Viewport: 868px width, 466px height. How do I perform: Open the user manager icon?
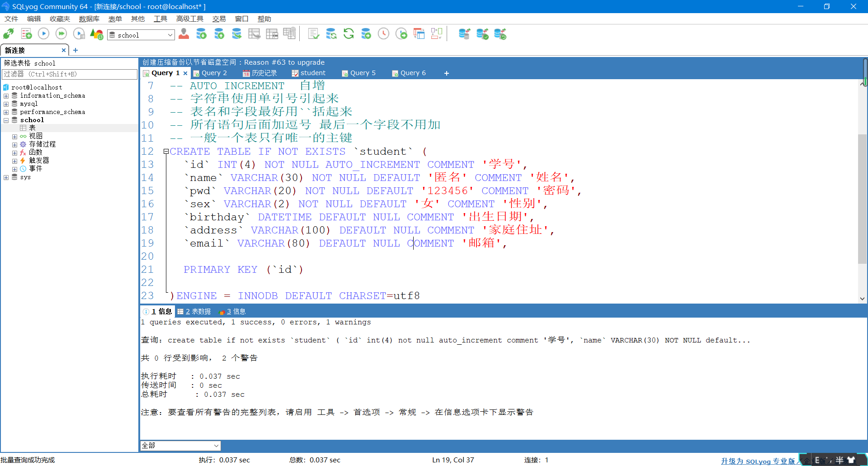coord(184,33)
